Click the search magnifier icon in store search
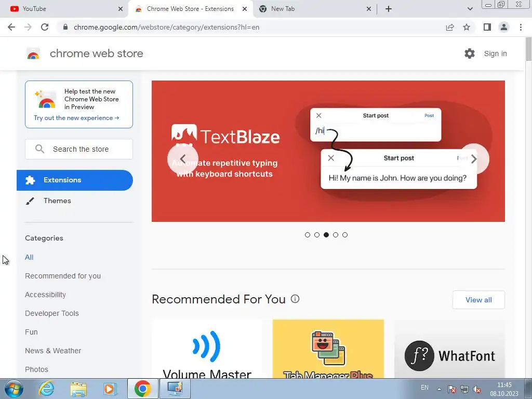The width and height of the screenshot is (532, 399). point(39,149)
